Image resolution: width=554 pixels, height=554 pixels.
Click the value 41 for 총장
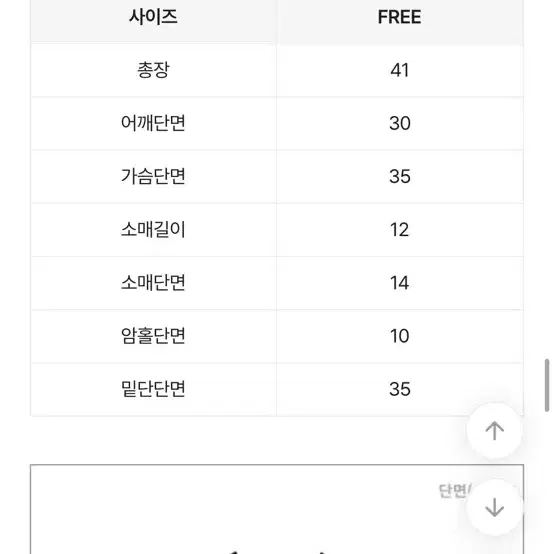(x=400, y=70)
